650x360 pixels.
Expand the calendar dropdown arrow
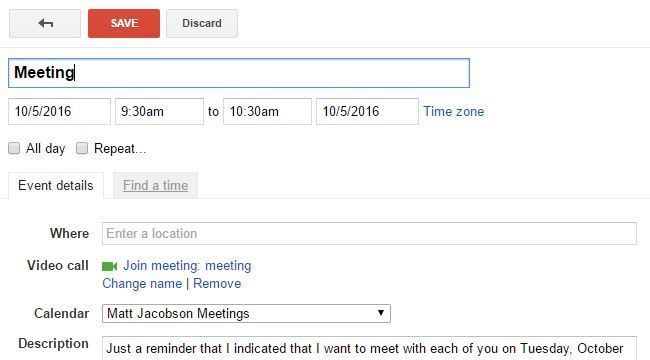click(381, 313)
